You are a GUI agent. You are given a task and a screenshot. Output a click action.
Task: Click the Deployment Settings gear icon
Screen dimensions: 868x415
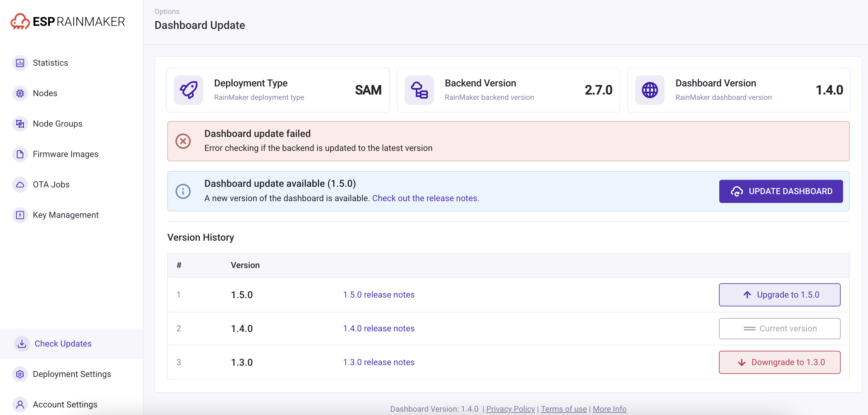click(20, 374)
